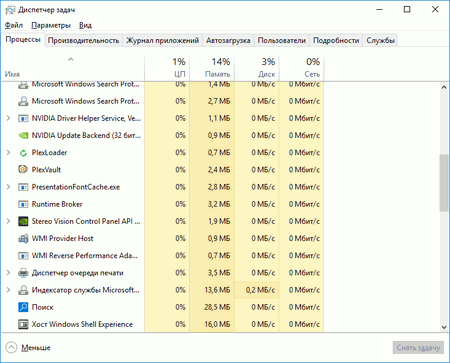
Task: Click the 28,5 МБ memory value
Action: [217, 307]
